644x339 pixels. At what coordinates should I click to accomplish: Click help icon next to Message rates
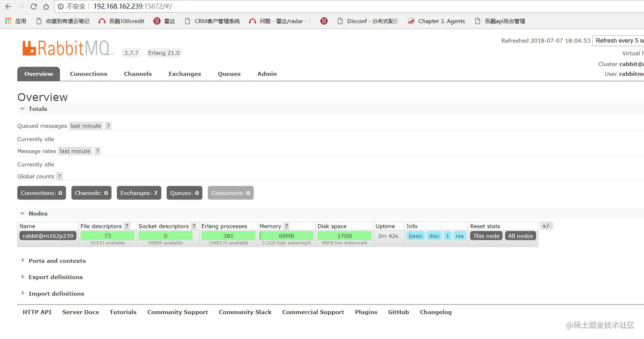pyautogui.click(x=97, y=151)
